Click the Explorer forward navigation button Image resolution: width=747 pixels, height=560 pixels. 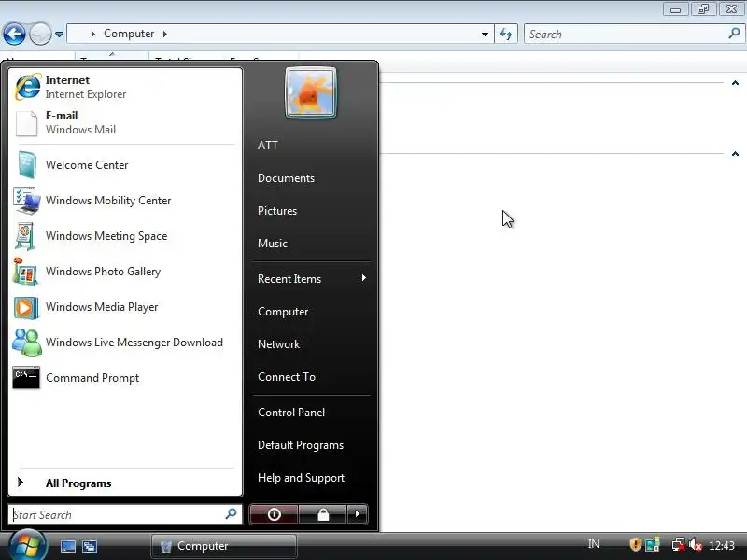point(40,35)
